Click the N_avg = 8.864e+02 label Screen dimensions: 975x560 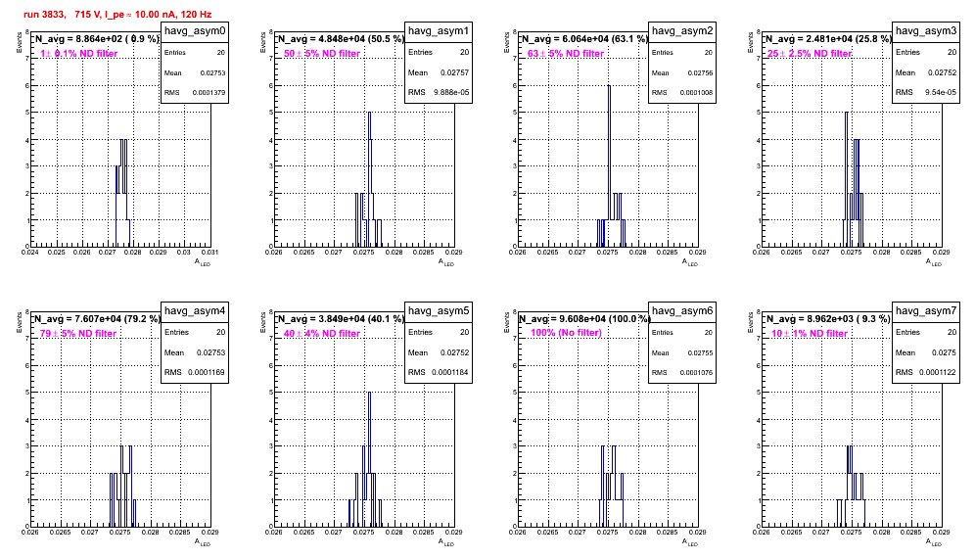[x=96, y=39]
